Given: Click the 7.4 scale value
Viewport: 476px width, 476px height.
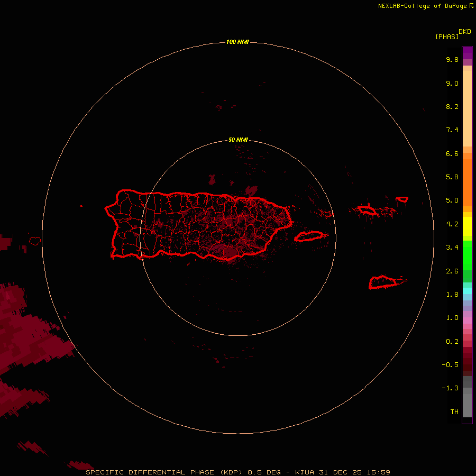Looking at the screenshot, I should pos(452,130).
